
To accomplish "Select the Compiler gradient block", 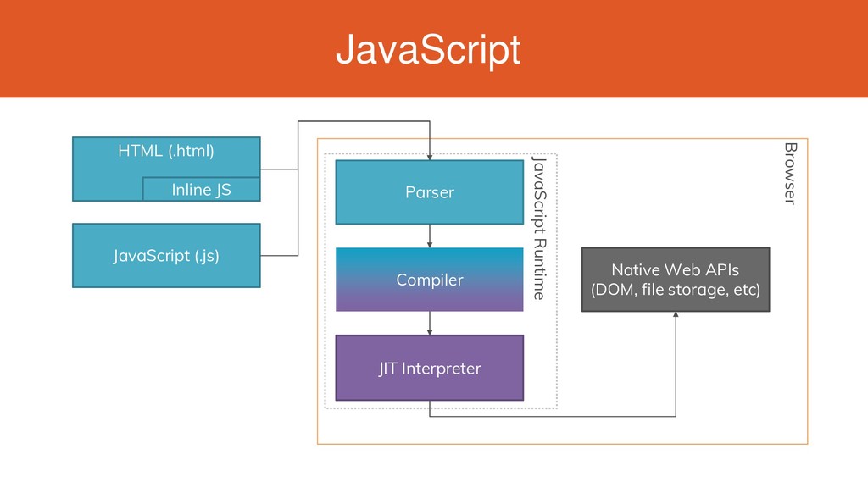I will (430, 280).
